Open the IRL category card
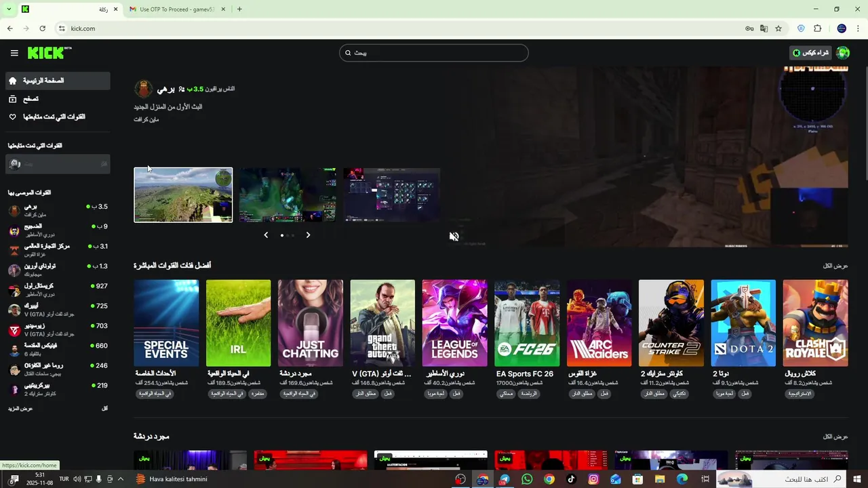Viewport: 868px width, 488px height. pos(238,323)
